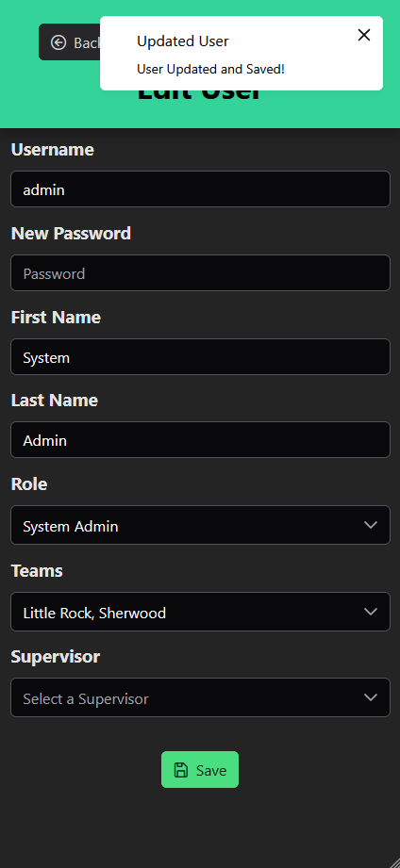Focus the Username field containing admin
Image resolution: width=400 pixels, height=868 pixels.
[200, 188]
